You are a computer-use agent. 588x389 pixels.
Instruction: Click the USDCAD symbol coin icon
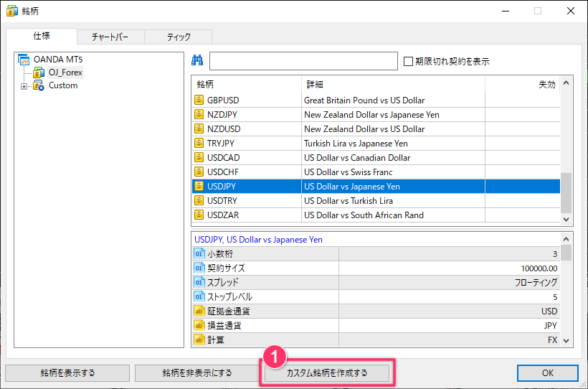(199, 157)
